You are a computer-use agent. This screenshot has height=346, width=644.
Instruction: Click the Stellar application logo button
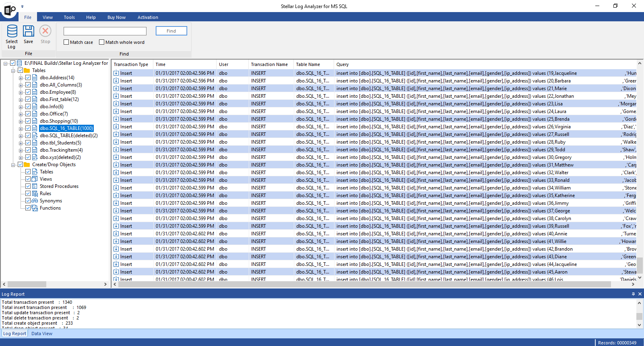click(10, 10)
